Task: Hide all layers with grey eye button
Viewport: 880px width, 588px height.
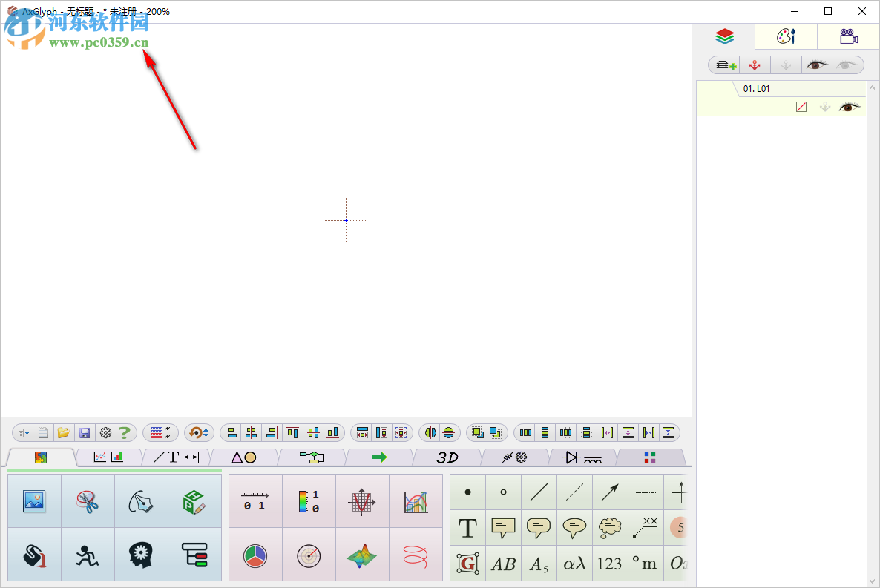Action: pyautogui.click(x=847, y=65)
